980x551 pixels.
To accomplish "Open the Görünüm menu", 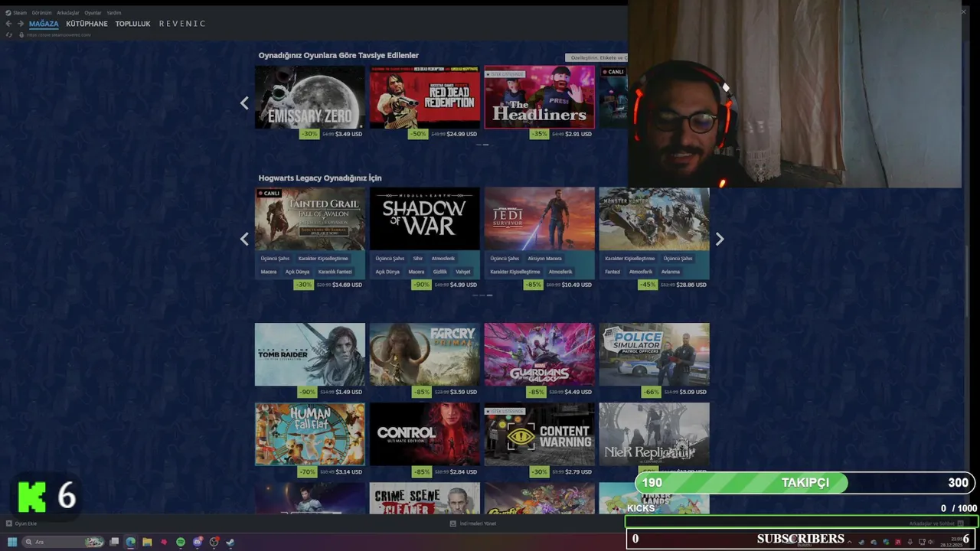I will pyautogui.click(x=41, y=13).
